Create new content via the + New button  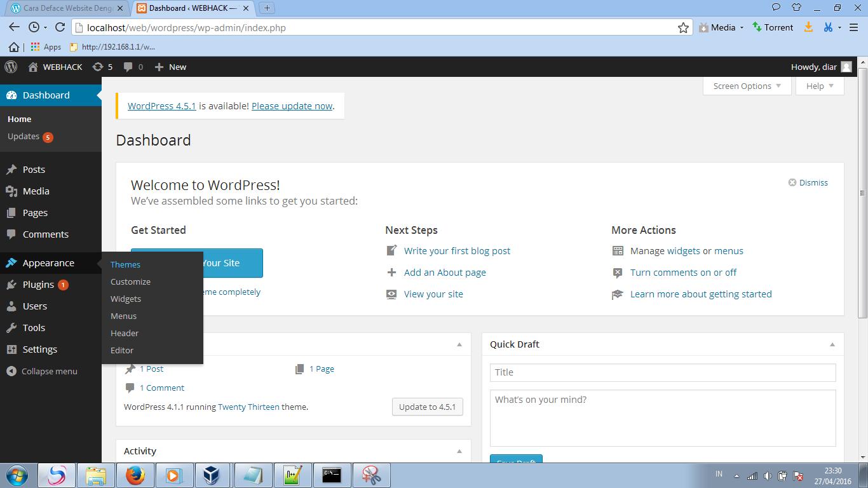point(170,67)
